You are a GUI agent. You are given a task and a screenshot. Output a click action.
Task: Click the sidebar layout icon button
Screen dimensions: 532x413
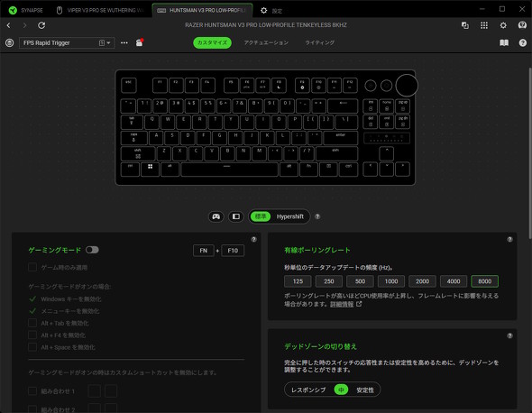pyautogui.click(x=236, y=216)
